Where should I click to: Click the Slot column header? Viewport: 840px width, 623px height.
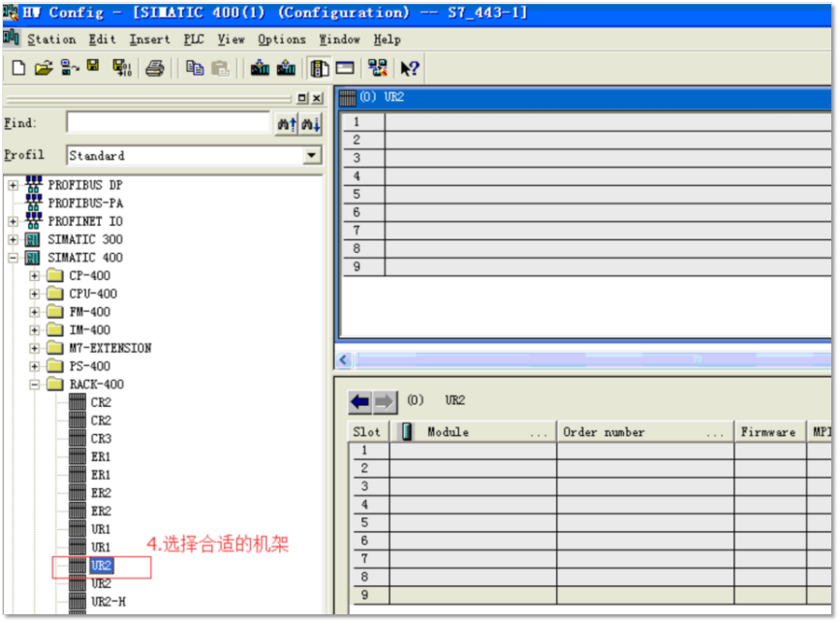click(x=368, y=432)
